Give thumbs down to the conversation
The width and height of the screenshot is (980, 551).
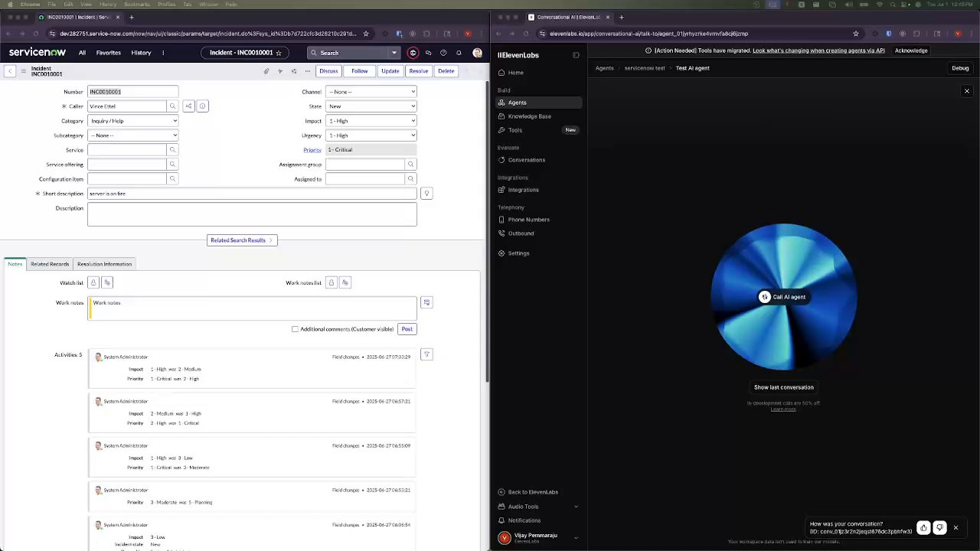coord(939,527)
